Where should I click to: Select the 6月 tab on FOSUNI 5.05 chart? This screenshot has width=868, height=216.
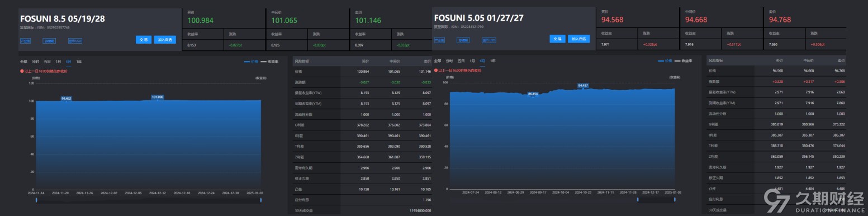pos(482,60)
